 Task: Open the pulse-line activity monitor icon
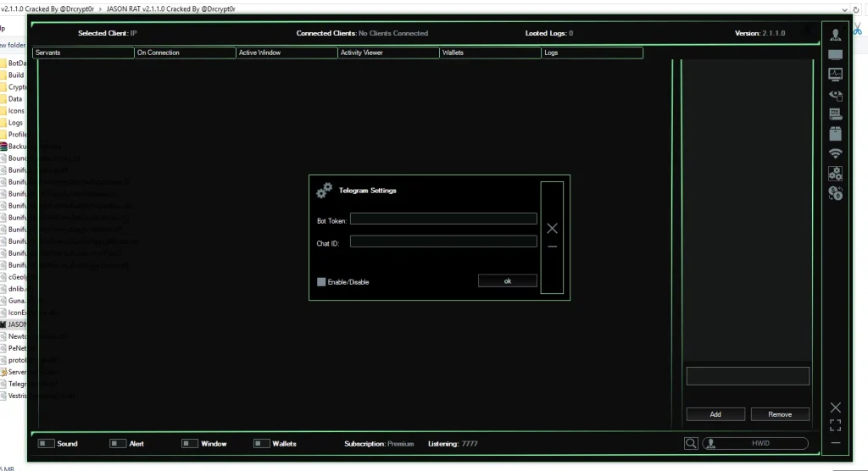point(836,75)
